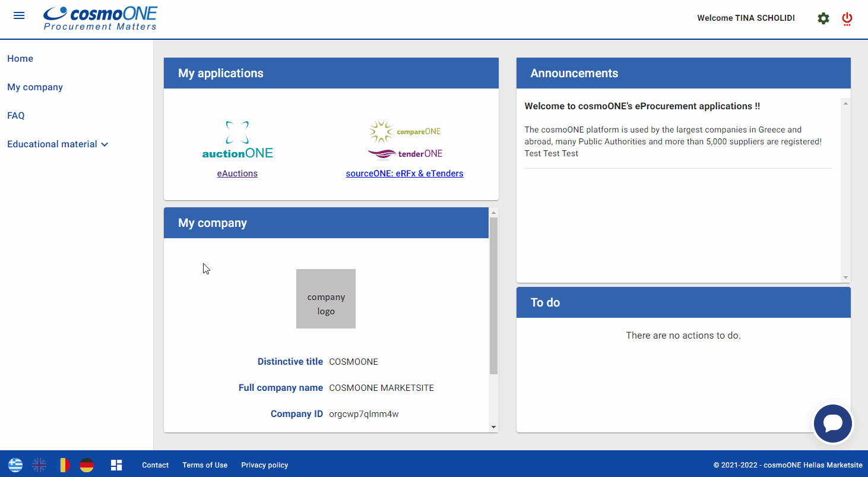Click the My applications panel header
868x477 pixels.
[331, 73]
